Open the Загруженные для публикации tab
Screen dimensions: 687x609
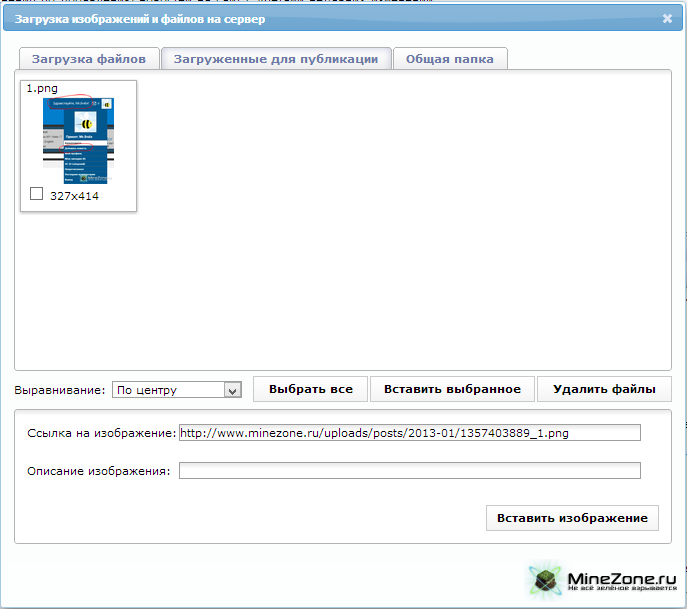(x=276, y=59)
